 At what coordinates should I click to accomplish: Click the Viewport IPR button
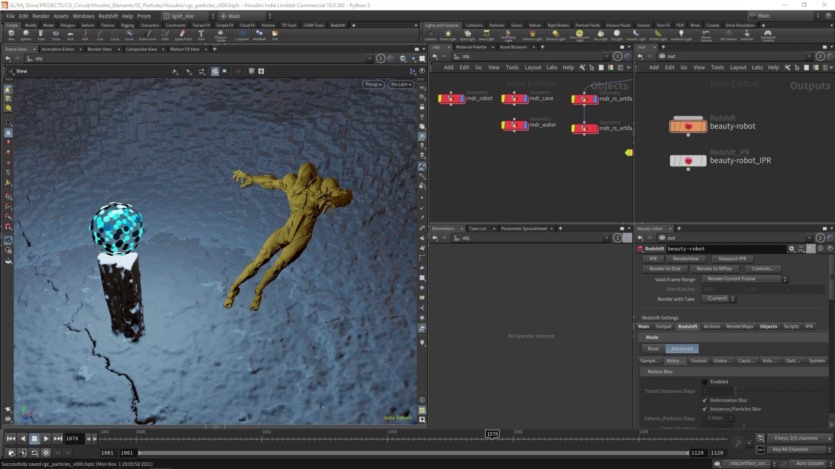click(x=732, y=259)
